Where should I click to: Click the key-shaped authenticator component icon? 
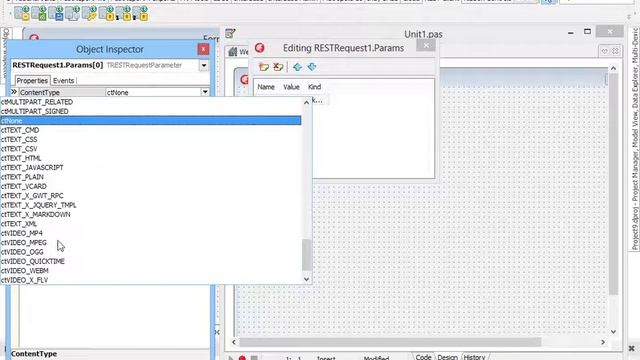(89, 13)
